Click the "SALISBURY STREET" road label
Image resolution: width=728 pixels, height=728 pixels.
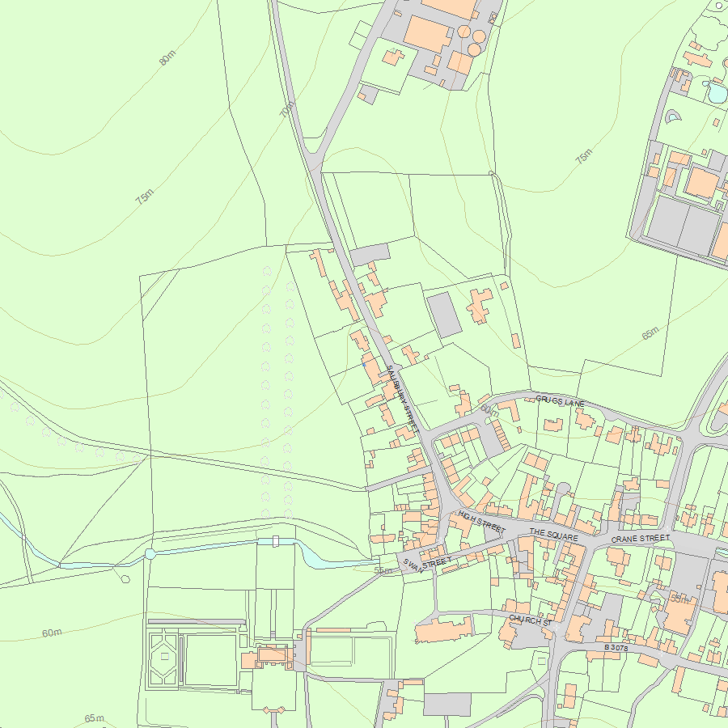click(403, 398)
